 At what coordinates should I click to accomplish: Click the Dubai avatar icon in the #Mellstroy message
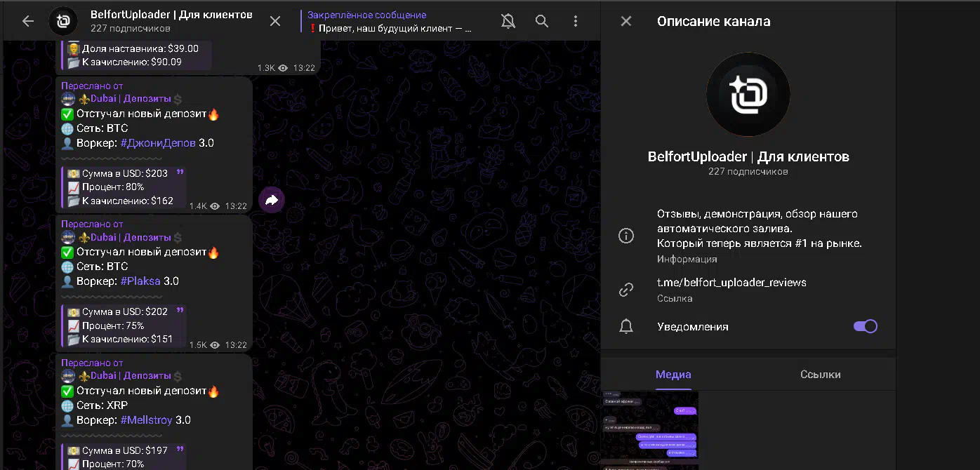click(68, 376)
